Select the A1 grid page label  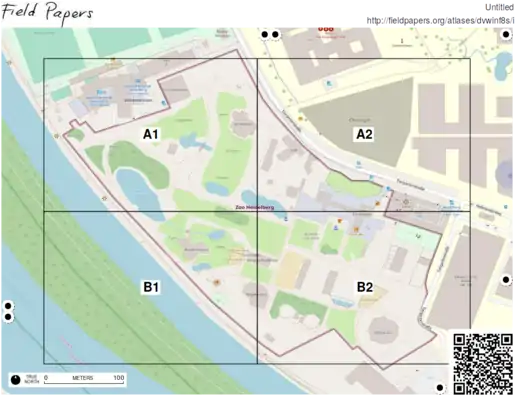click(151, 134)
